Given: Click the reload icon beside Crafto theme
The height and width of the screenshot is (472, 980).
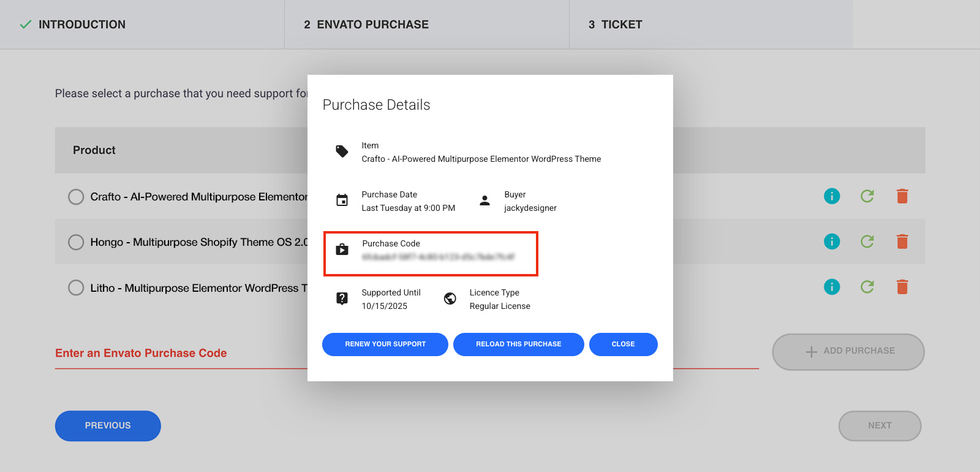Looking at the screenshot, I should (866, 196).
